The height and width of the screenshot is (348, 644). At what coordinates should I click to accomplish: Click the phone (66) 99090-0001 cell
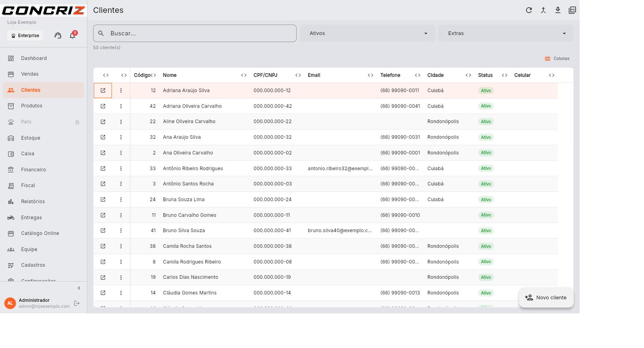(400, 153)
